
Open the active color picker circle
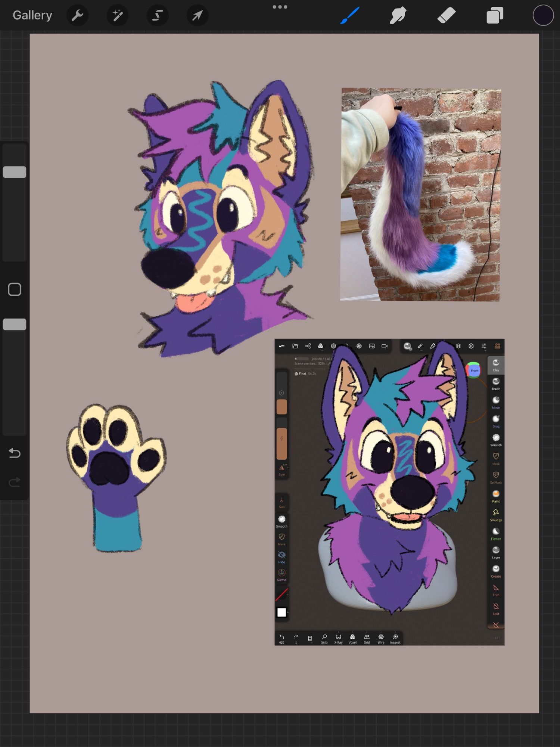543,15
